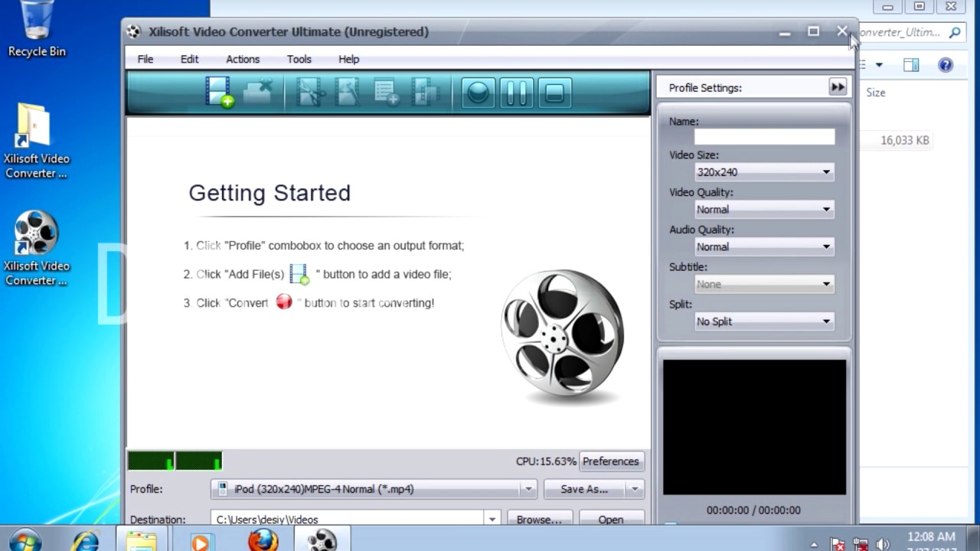Open the Preferences button

click(610, 461)
